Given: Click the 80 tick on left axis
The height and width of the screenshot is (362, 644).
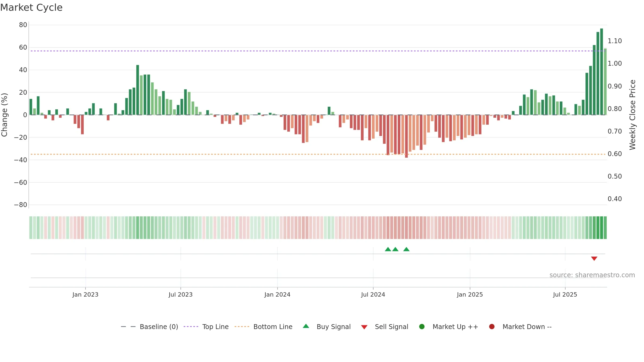Looking at the screenshot, I should (x=23, y=25).
